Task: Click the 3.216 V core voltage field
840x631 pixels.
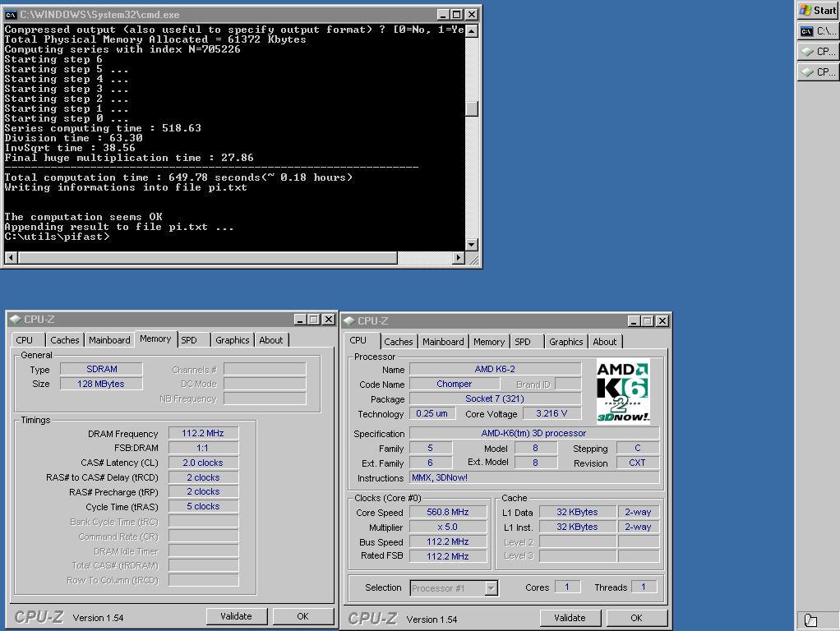Action: click(552, 413)
